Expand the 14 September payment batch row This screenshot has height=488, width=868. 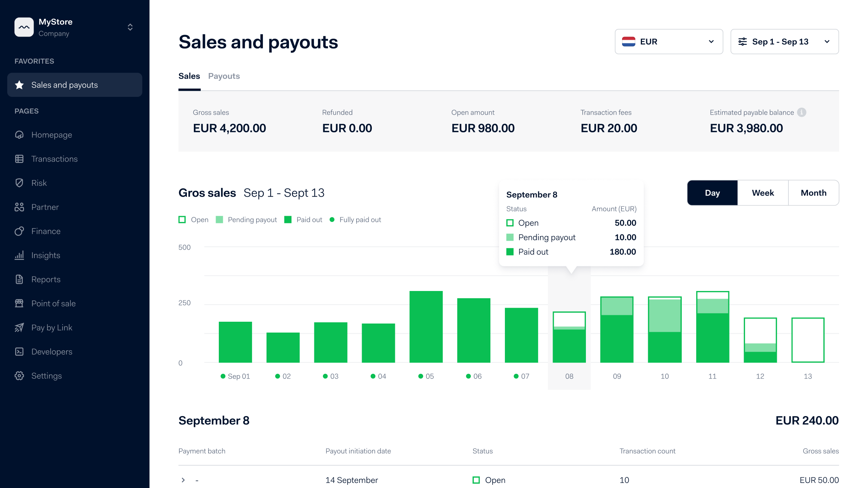(x=183, y=480)
